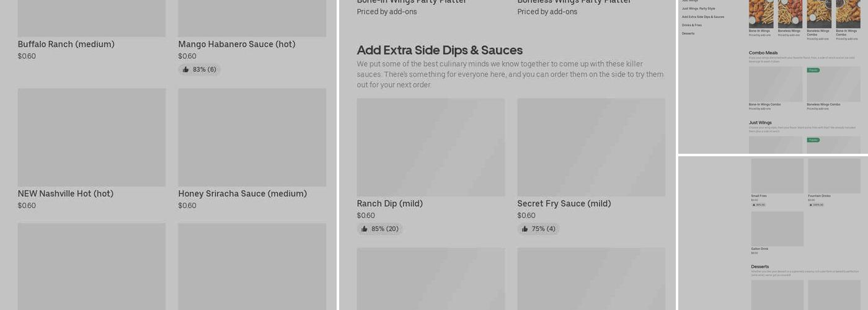This screenshot has width=868, height=310.
Task: Click the Ranch Dip (mild) image
Action: coord(430,147)
